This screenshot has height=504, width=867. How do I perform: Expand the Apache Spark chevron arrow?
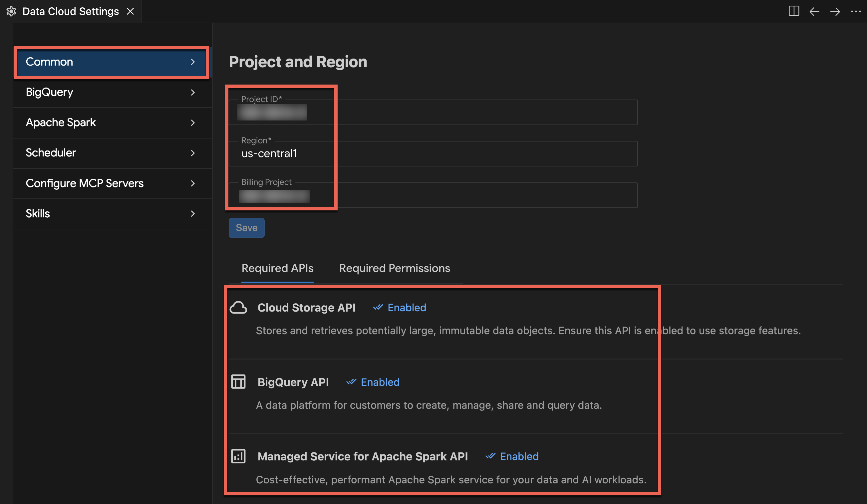coord(193,123)
